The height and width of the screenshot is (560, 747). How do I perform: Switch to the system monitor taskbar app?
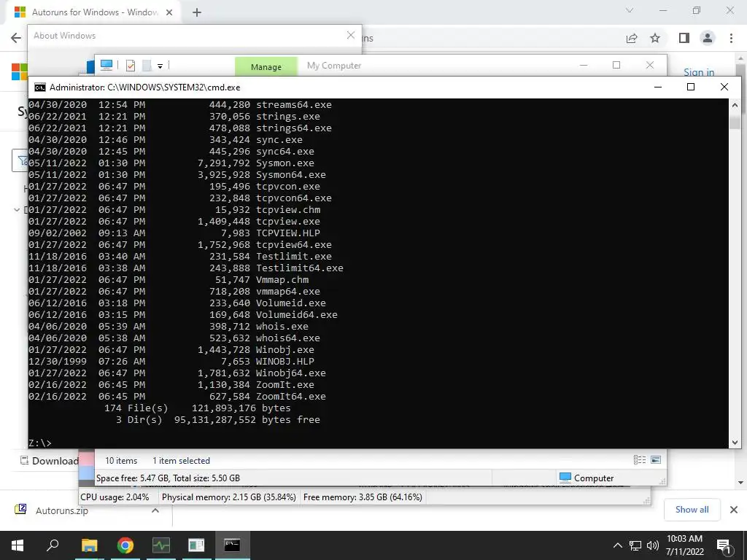coord(160,545)
